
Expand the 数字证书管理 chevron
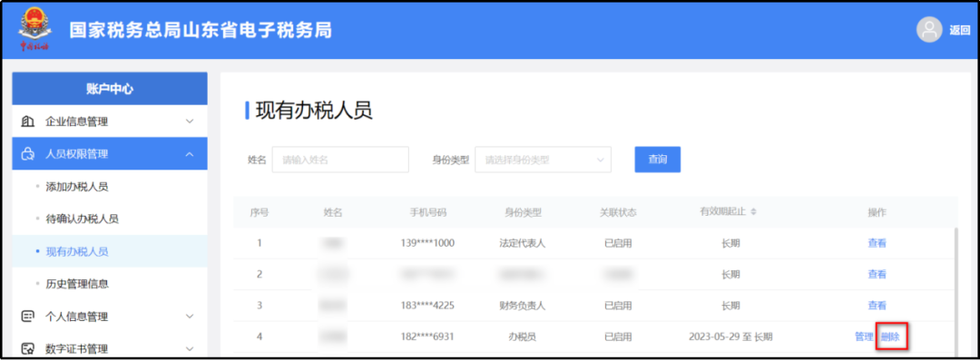coord(190,348)
